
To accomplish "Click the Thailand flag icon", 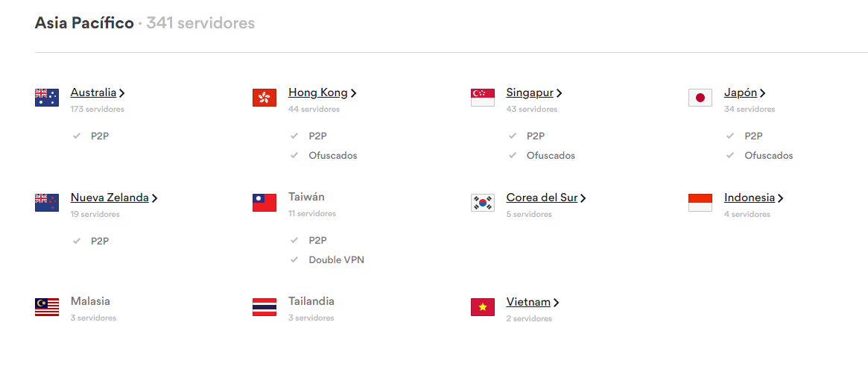I will click(264, 307).
